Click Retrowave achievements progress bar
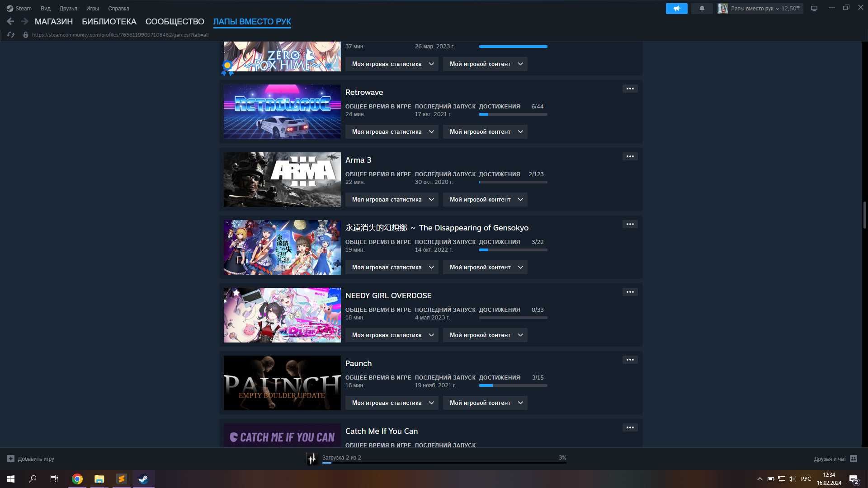This screenshot has height=488, width=868. click(x=513, y=114)
